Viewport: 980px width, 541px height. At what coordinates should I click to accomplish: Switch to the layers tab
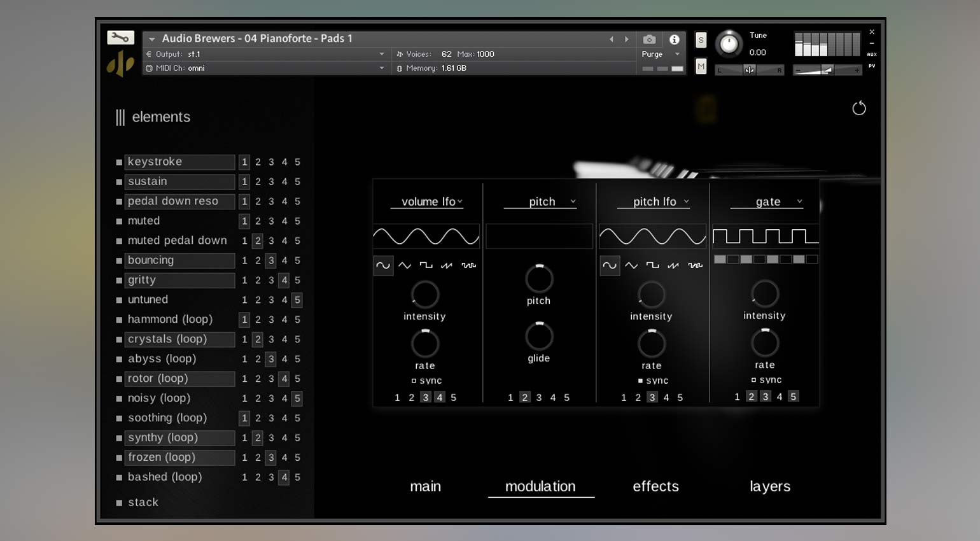(x=770, y=486)
